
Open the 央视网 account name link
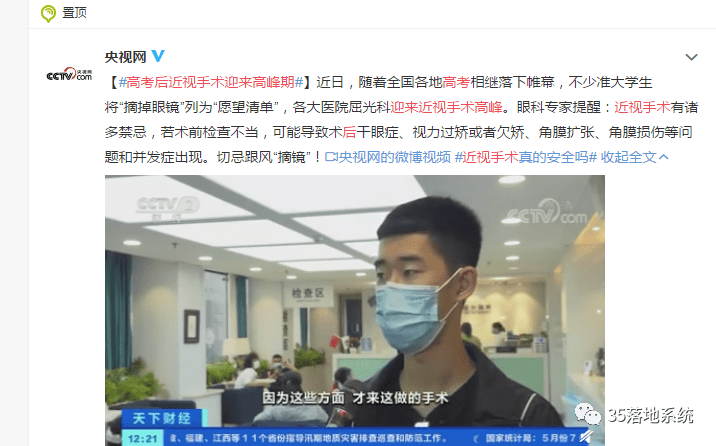click(125, 57)
